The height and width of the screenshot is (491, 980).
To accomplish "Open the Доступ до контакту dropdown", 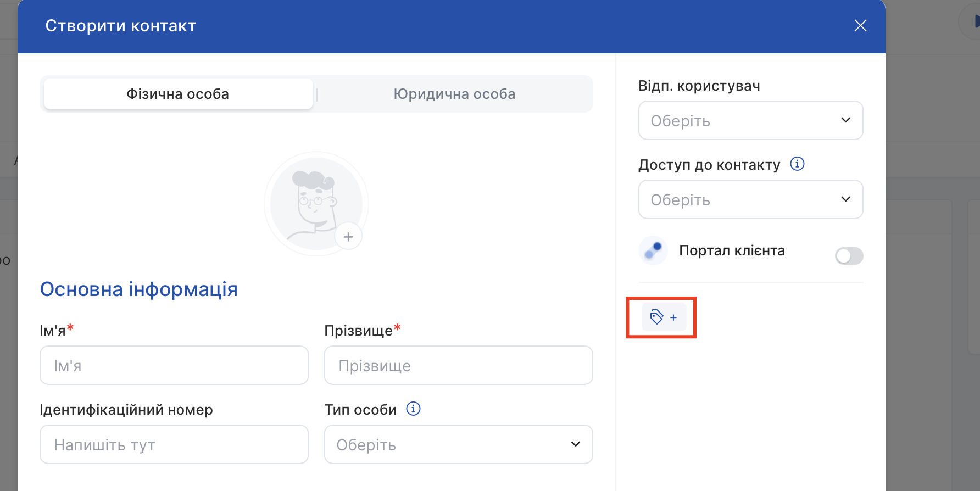I will point(751,199).
